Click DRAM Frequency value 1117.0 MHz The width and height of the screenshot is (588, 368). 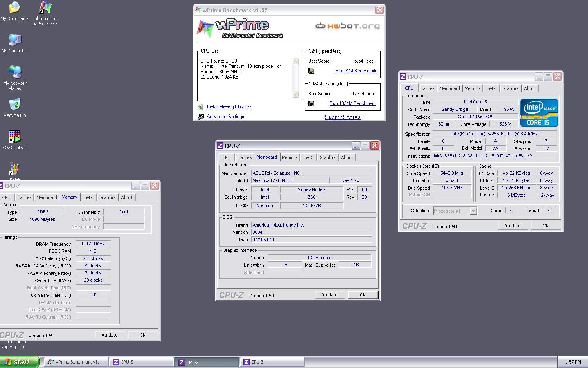pos(93,244)
